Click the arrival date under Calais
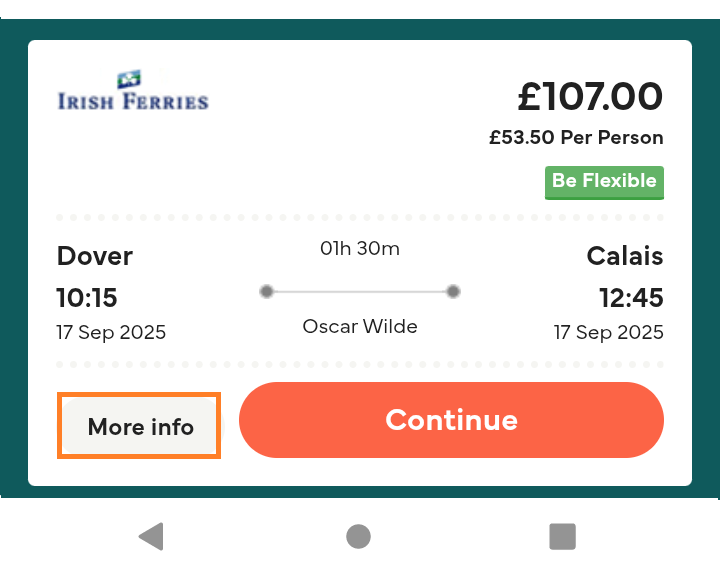Image resolution: width=720 pixels, height=565 pixels. tap(608, 332)
